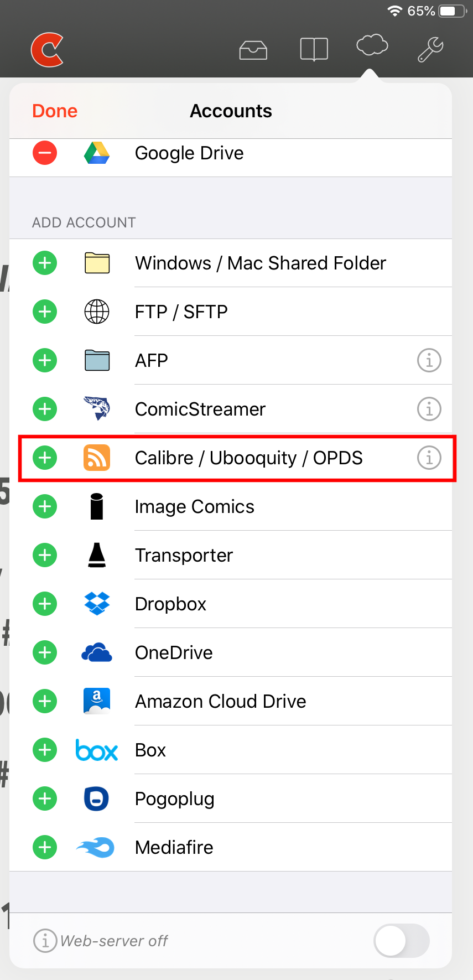
Task: Open the inbox tray icon in toolbar
Action: (x=253, y=49)
